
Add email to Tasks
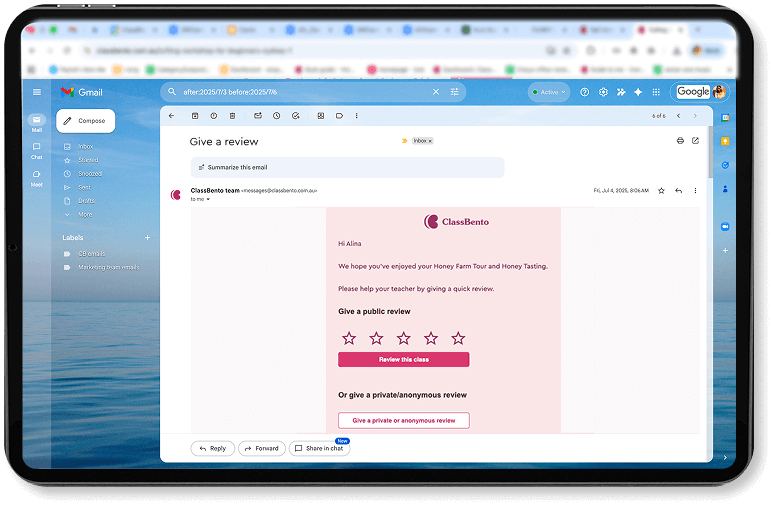[295, 116]
